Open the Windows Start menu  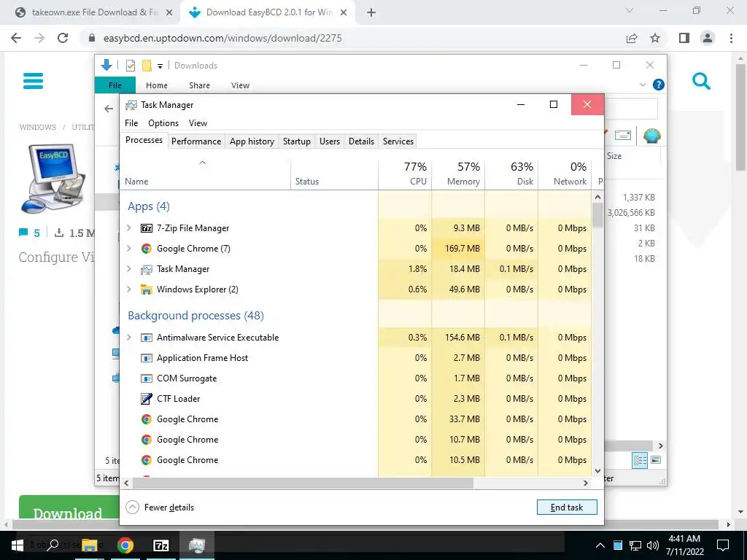(x=18, y=545)
